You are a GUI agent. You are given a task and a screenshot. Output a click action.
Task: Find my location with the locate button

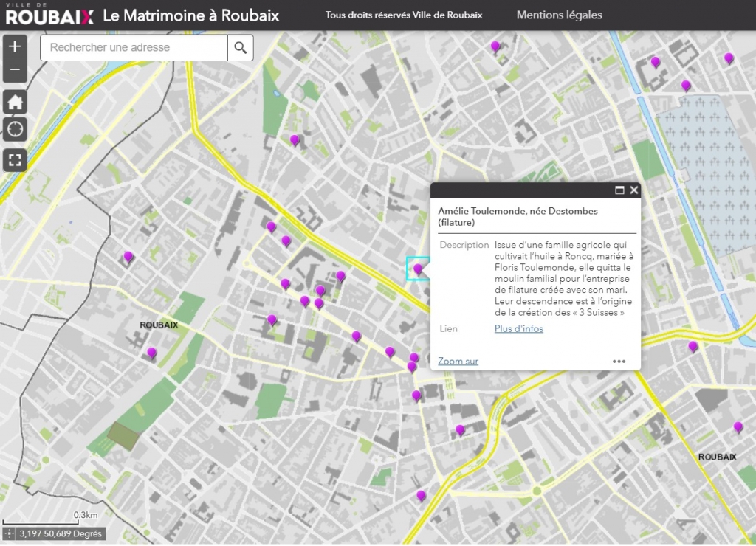[x=15, y=129]
